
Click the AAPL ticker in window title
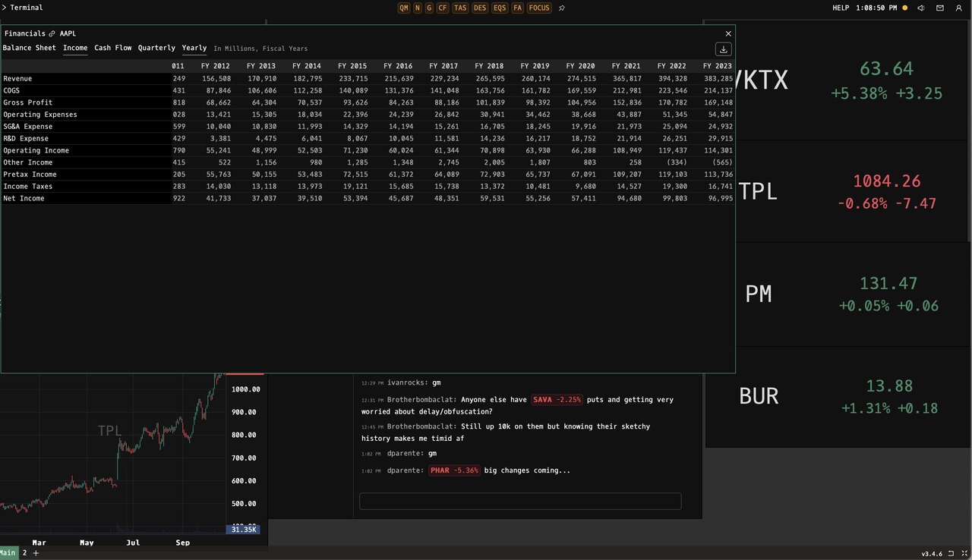(68, 33)
